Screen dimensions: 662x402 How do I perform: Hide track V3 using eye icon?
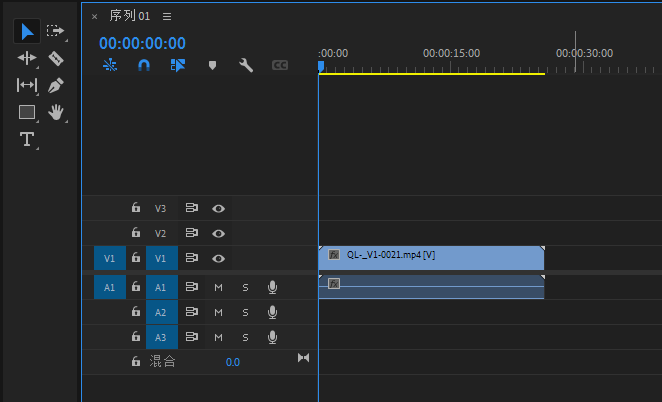click(x=218, y=209)
